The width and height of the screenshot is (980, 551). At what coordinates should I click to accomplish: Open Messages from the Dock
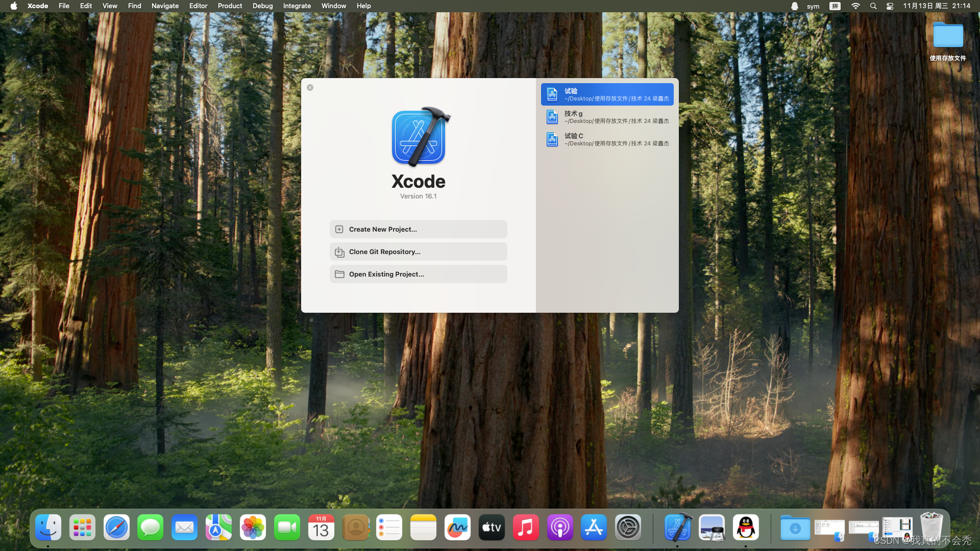click(151, 528)
